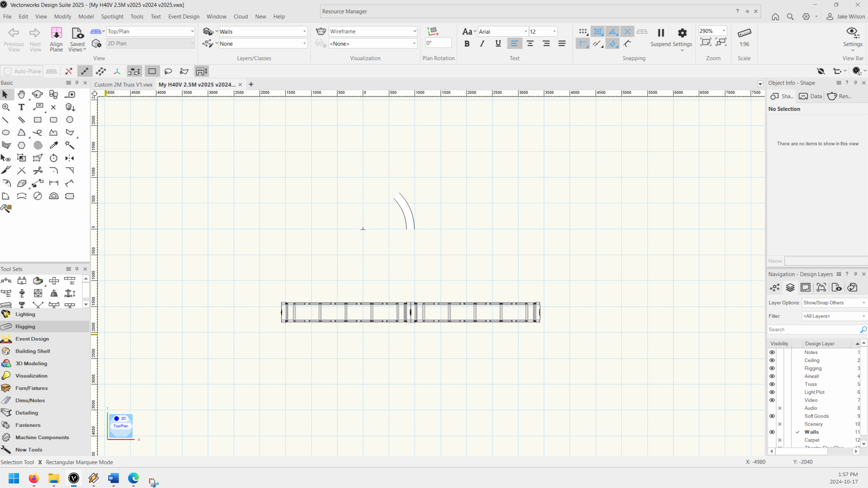Select the Text tool in Basic palette

[x=21, y=107]
